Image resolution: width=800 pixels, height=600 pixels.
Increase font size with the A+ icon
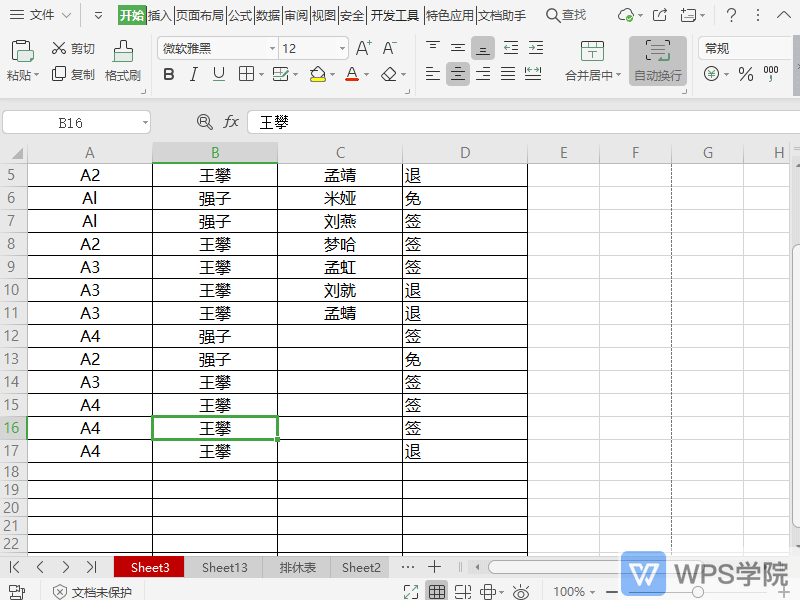(364, 46)
